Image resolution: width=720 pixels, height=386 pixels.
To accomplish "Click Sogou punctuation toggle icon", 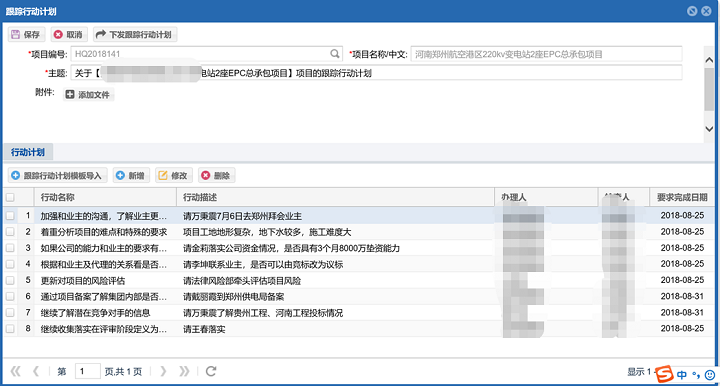I will point(696,375).
